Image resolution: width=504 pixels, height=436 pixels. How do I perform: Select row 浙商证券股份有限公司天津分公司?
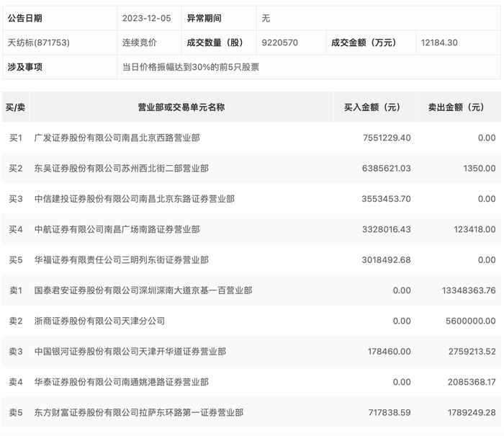click(252, 321)
